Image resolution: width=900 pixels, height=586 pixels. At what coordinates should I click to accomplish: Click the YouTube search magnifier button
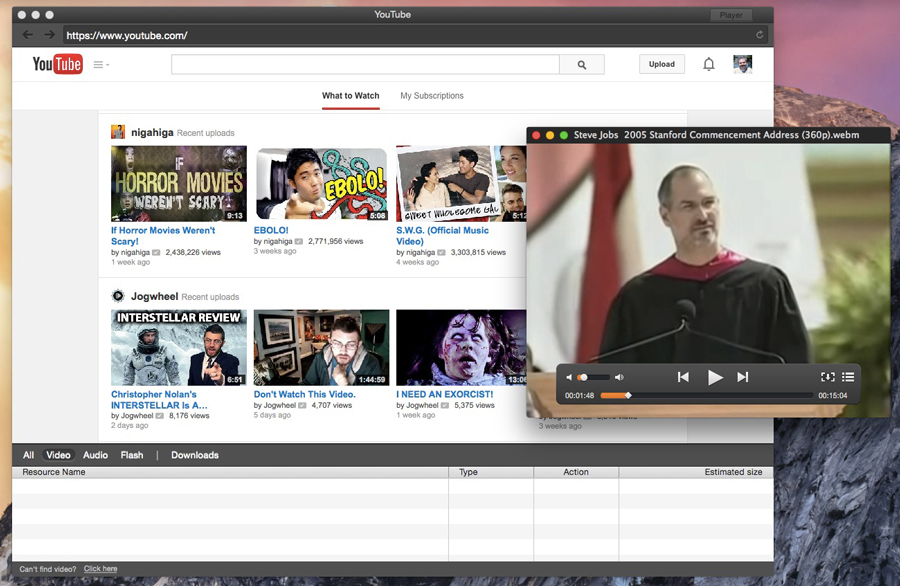point(582,65)
